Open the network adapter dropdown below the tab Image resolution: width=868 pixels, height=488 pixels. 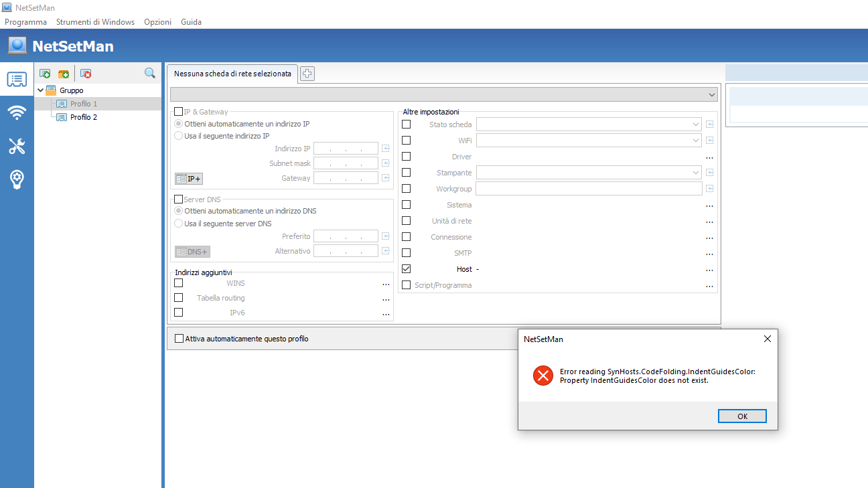tap(444, 94)
